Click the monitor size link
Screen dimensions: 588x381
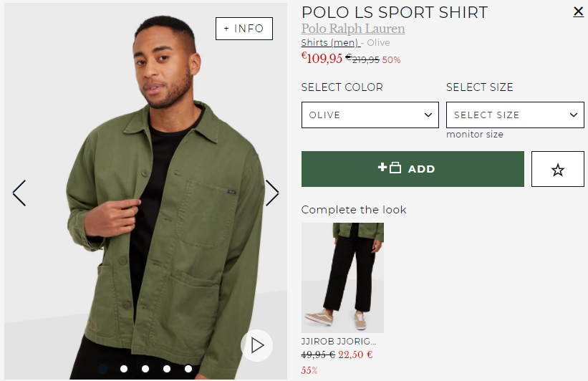(x=474, y=135)
